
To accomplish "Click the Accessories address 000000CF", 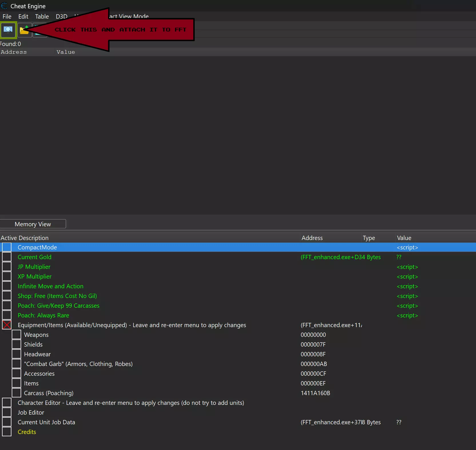I will coord(313,373).
